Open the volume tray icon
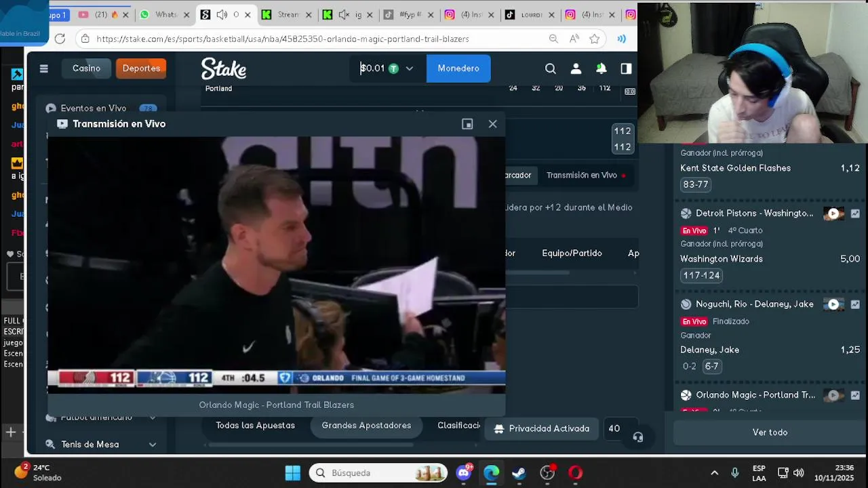 click(x=799, y=472)
